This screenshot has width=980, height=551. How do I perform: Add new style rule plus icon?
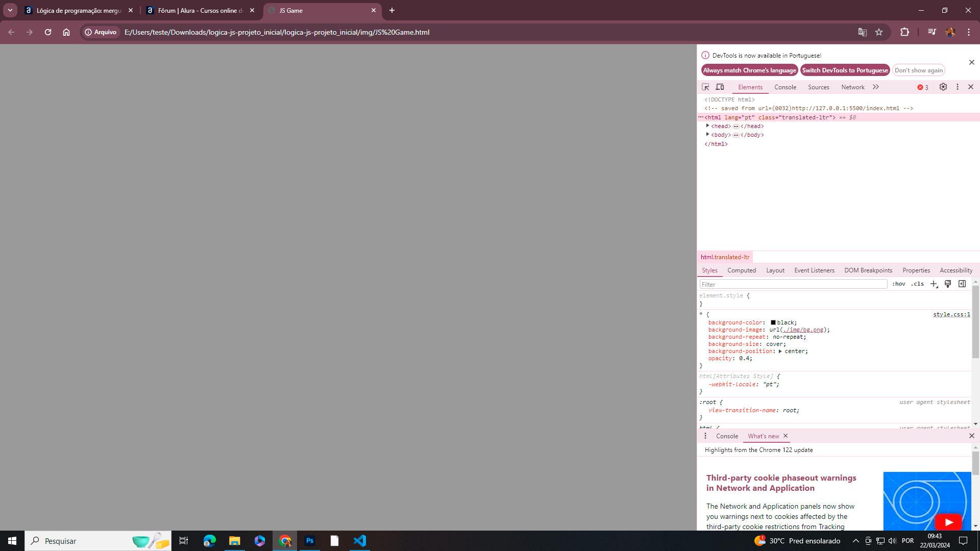[934, 284]
